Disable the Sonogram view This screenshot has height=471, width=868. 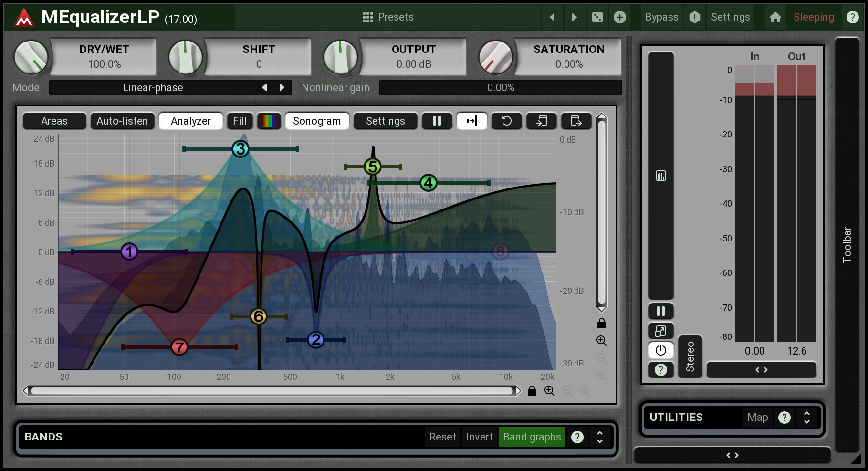317,121
